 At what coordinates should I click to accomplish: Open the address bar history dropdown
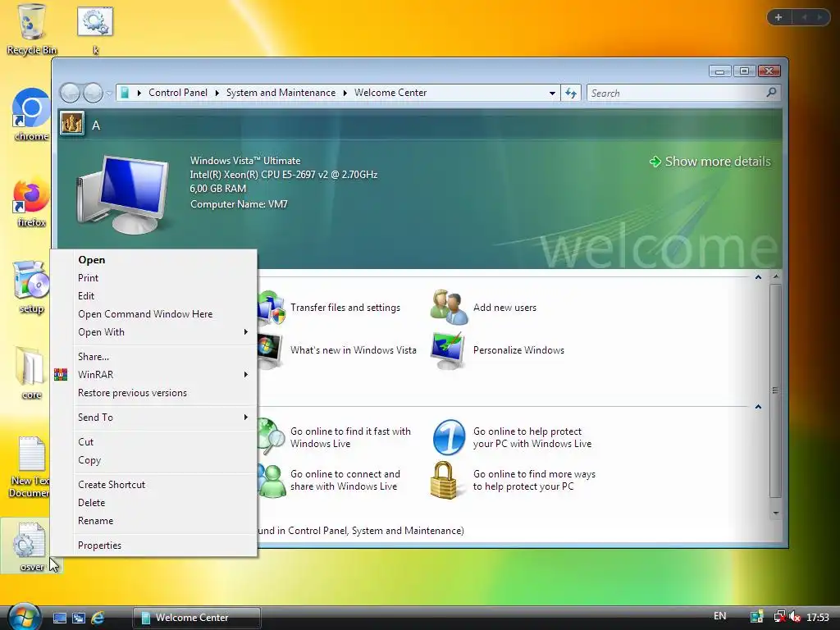[x=552, y=94]
